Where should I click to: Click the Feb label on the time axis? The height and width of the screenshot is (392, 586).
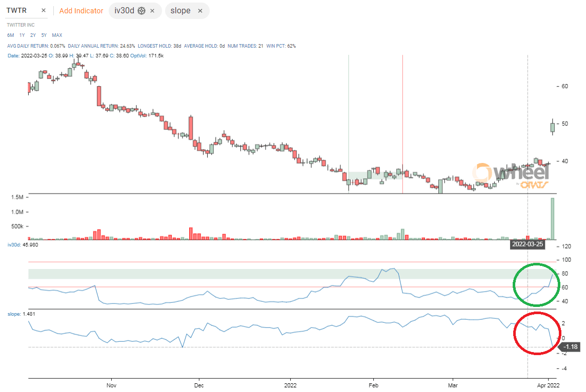tap(373, 385)
